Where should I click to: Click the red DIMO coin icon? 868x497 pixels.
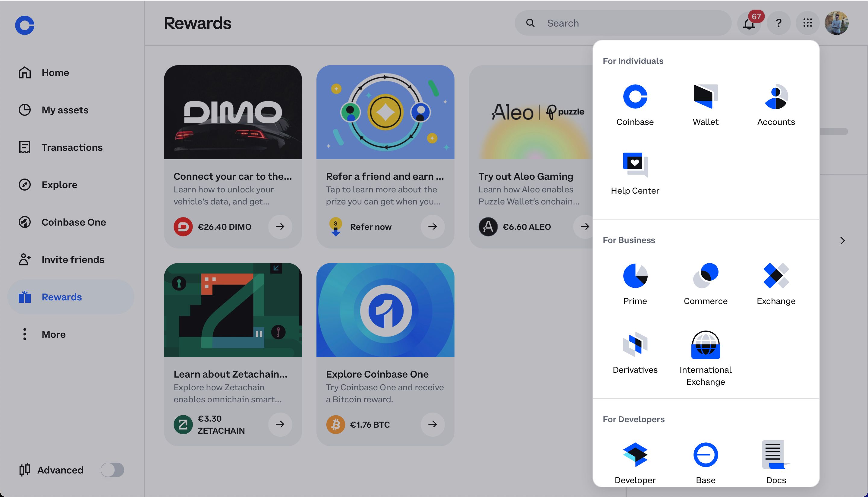pyautogui.click(x=183, y=227)
